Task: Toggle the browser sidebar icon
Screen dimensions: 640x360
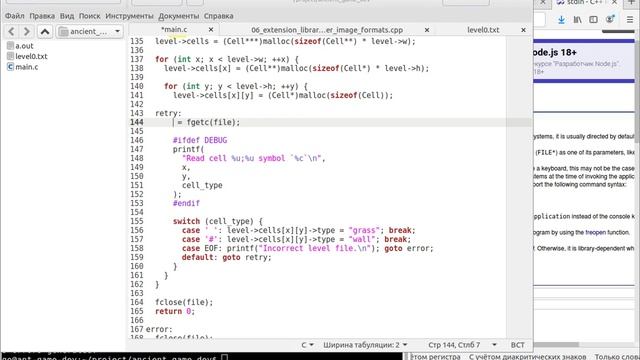Action: (593, 20)
